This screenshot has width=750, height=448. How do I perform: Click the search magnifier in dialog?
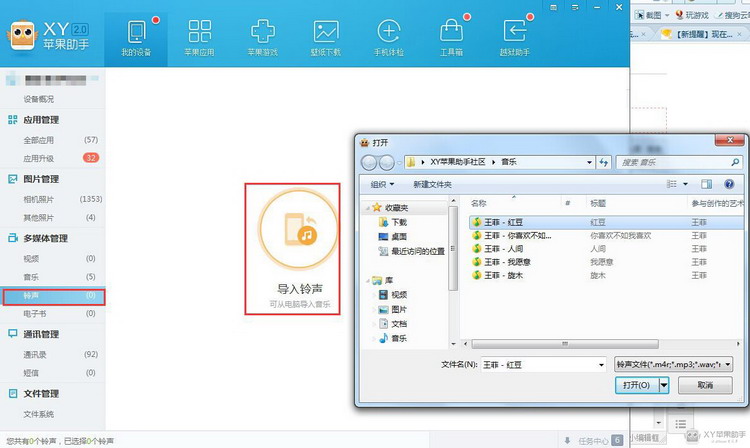(x=735, y=163)
